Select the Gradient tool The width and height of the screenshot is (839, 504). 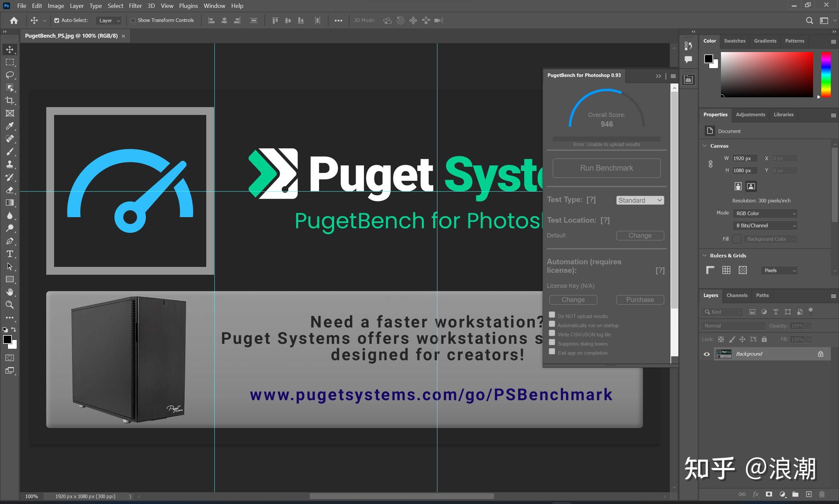10,203
